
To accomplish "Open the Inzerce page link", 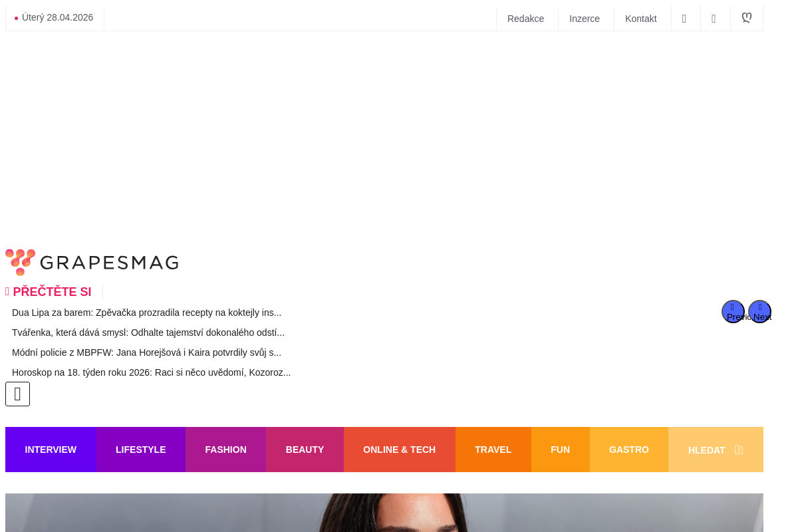I will click(585, 19).
